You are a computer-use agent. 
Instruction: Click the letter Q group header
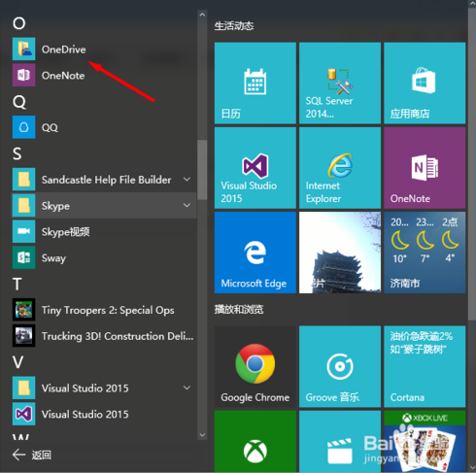tap(19, 102)
